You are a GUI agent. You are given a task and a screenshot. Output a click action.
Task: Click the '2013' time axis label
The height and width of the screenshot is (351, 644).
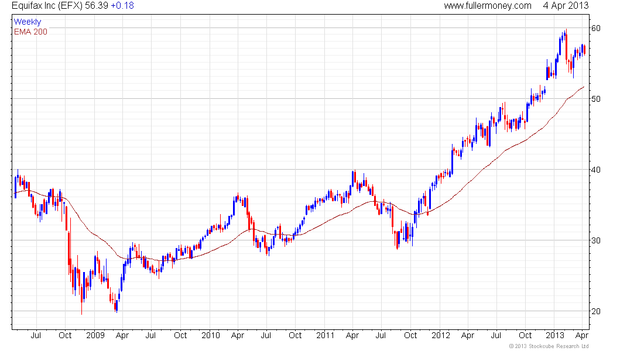[555, 335]
